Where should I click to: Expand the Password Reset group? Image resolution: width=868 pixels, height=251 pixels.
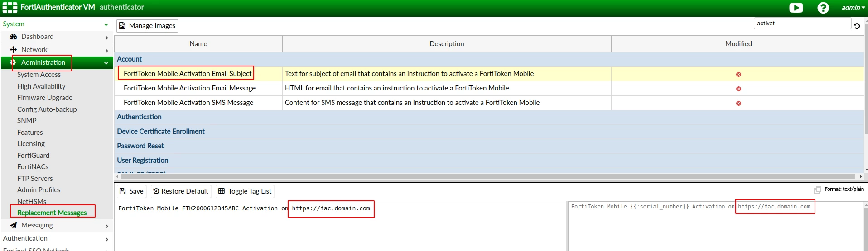140,146
